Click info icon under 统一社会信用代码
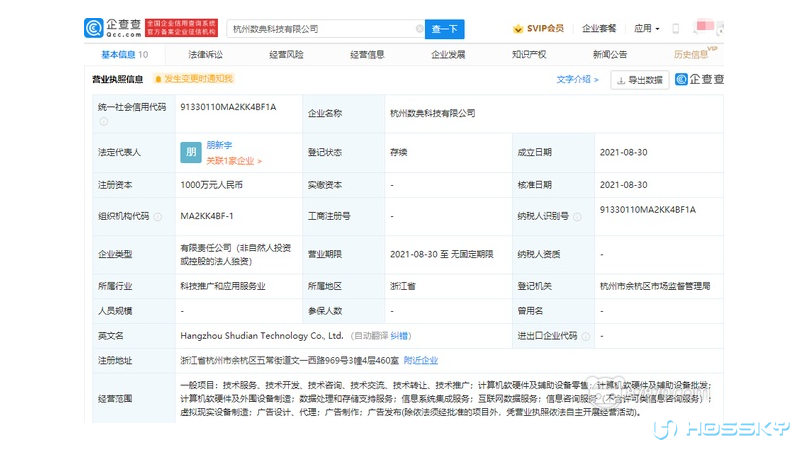Viewport: 800px width, 450px height. point(104,121)
